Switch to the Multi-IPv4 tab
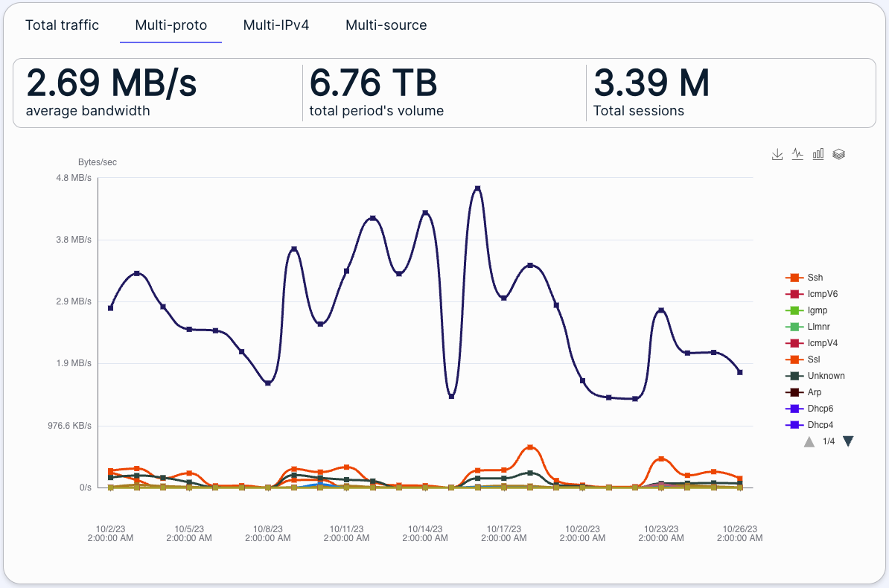The height and width of the screenshot is (588, 889). point(275,25)
